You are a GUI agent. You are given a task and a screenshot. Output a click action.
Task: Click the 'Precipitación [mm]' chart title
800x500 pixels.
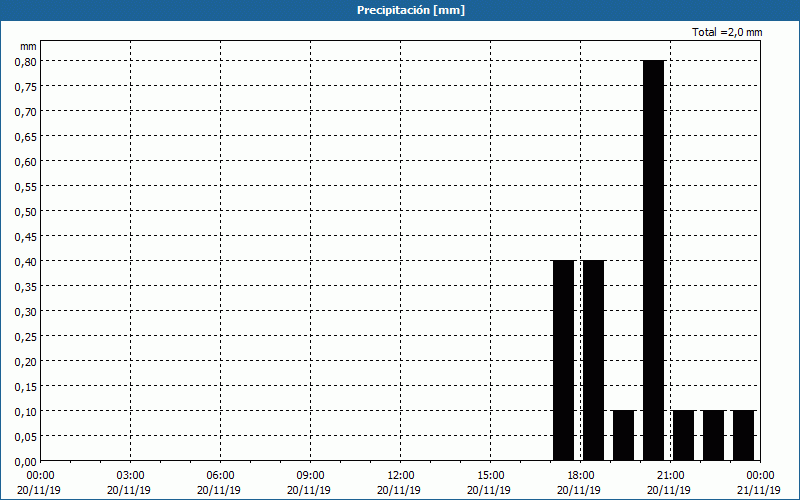coord(411,10)
